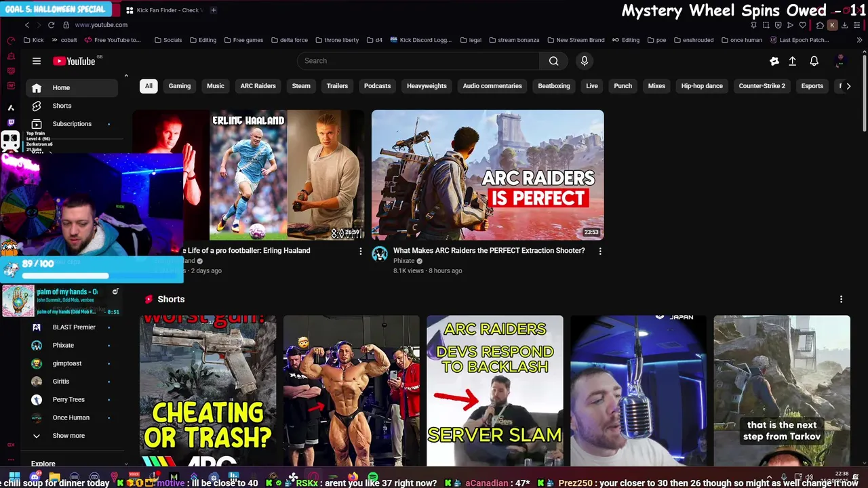The height and width of the screenshot is (488, 868).
Task: Click the heart icon in browser toolbar
Action: [802, 25]
